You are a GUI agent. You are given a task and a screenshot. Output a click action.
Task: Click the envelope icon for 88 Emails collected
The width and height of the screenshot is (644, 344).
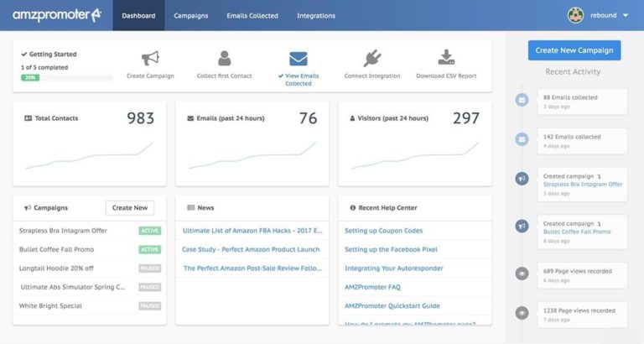pos(522,100)
